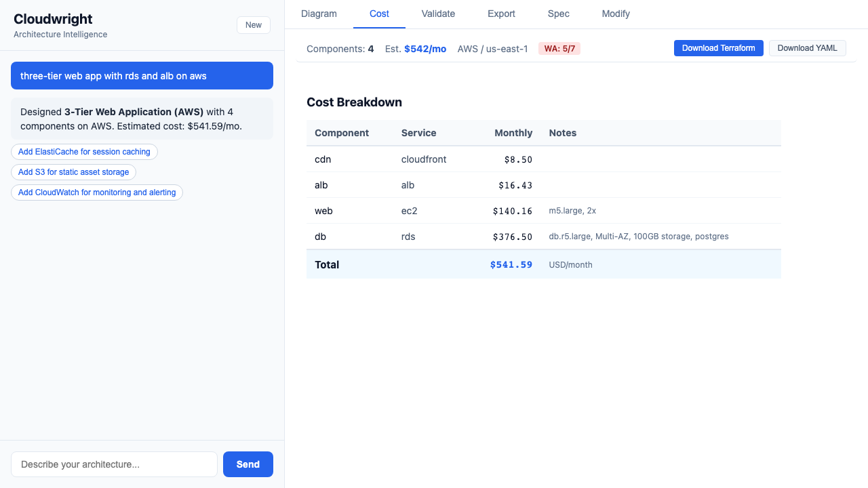
Task: Click the Send button
Action: (x=248, y=464)
